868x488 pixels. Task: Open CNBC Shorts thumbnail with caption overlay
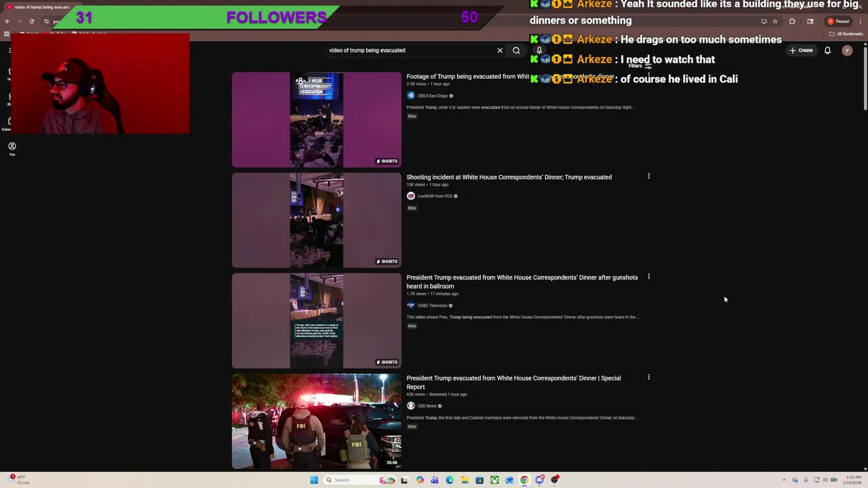[317, 321]
